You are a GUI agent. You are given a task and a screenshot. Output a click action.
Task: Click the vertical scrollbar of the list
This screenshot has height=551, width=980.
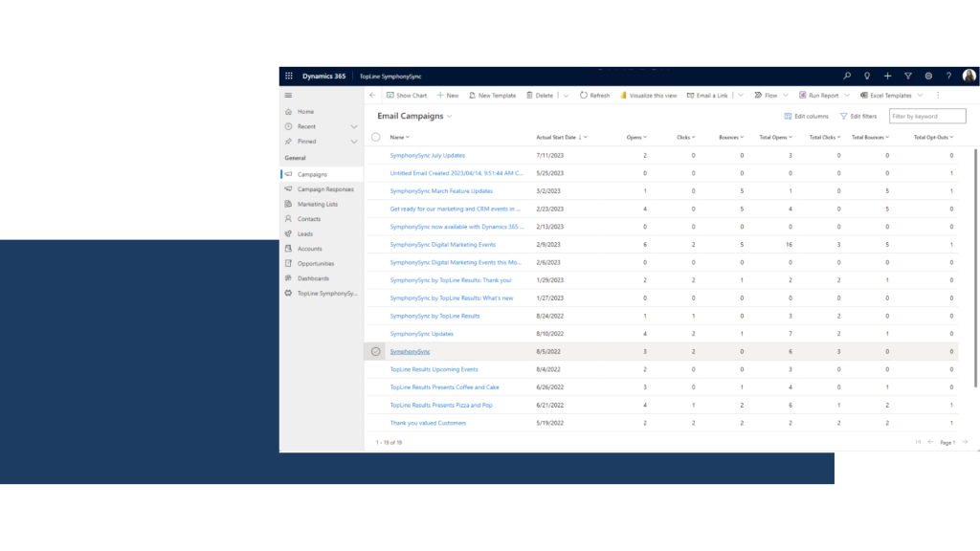click(975, 269)
